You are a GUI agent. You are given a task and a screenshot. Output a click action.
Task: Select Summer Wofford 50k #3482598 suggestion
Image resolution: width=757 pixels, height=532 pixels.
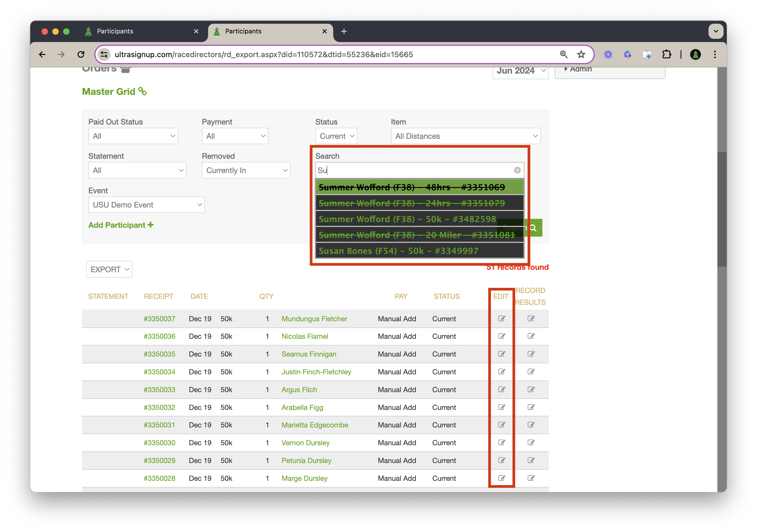tap(407, 219)
